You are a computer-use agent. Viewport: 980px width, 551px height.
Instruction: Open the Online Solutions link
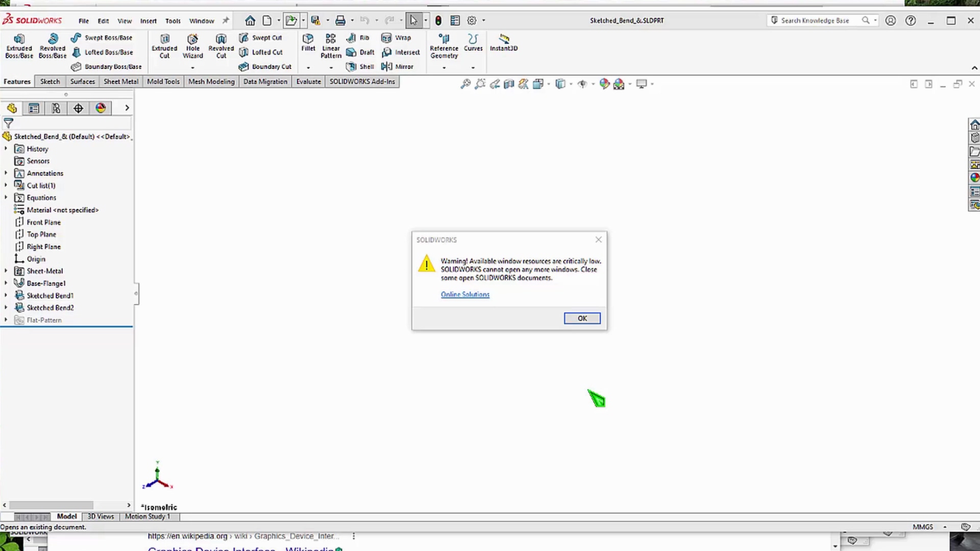(x=464, y=294)
